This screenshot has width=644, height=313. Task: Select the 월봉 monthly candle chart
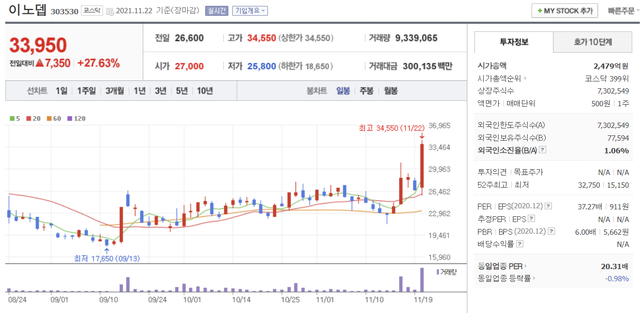pyautogui.click(x=391, y=90)
